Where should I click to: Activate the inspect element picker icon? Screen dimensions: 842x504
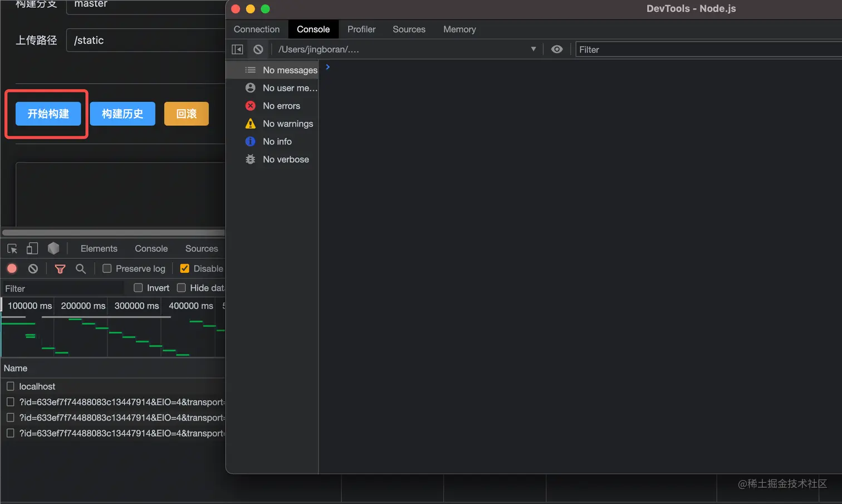(12, 248)
